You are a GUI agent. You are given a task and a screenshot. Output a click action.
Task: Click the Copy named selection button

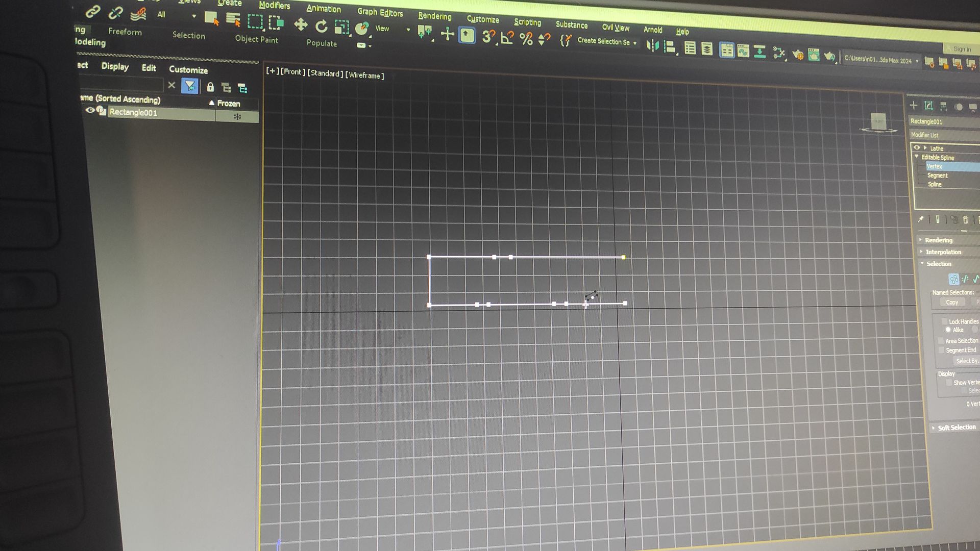pyautogui.click(x=951, y=302)
